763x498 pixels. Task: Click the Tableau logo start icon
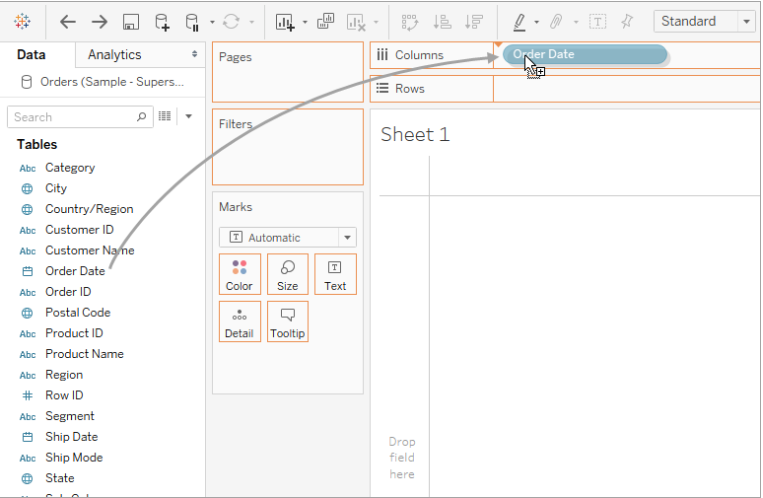click(22, 21)
